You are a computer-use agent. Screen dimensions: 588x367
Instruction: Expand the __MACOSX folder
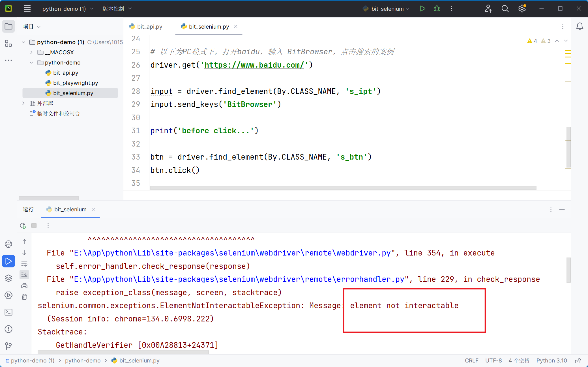tap(31, 52)
